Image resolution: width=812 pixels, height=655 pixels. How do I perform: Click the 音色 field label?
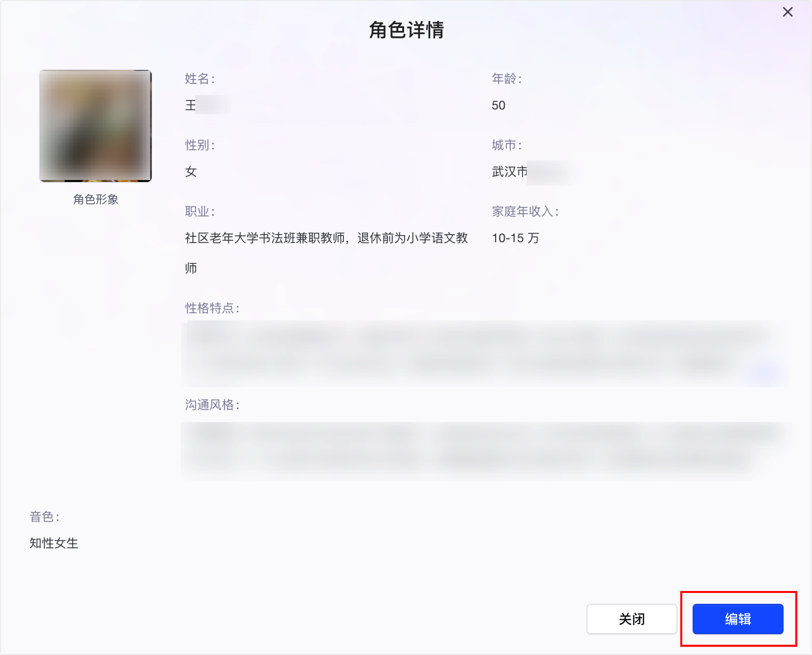(x=45, y=517)
